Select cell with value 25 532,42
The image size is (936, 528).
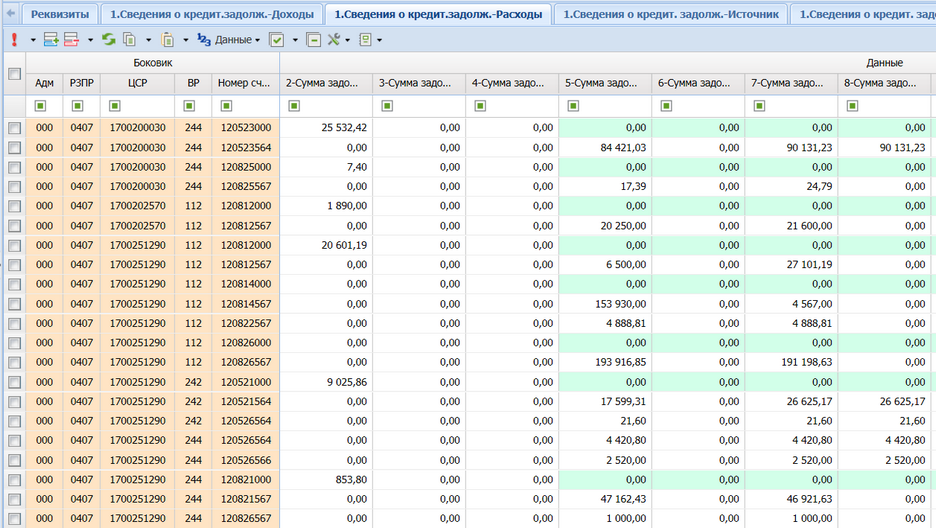point(326,128)
